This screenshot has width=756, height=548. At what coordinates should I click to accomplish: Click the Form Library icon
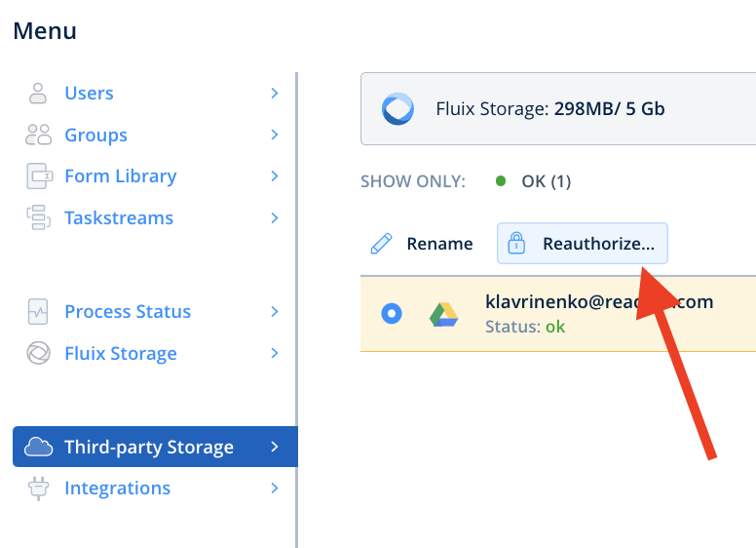point(38,176)
